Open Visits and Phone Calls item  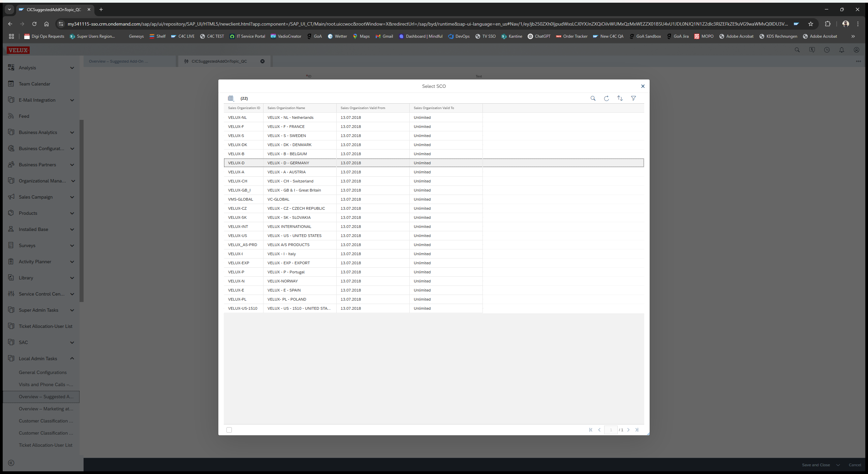46,384
